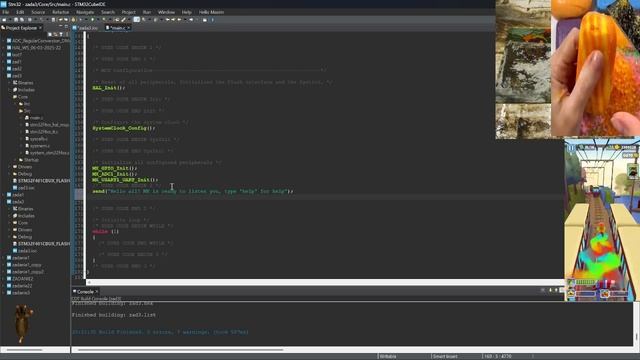
Task: Select ADC_RegularConversion project in explorer
Action: pyautogui.click(x=39, y=41)
